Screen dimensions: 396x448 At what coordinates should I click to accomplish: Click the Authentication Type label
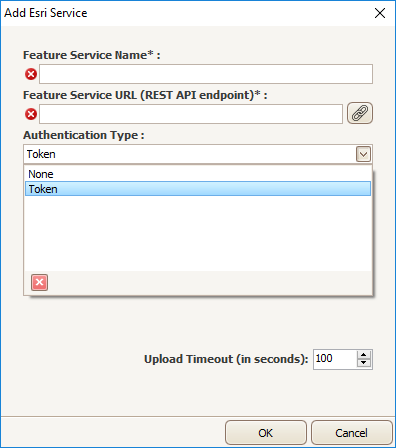[84, 135]
